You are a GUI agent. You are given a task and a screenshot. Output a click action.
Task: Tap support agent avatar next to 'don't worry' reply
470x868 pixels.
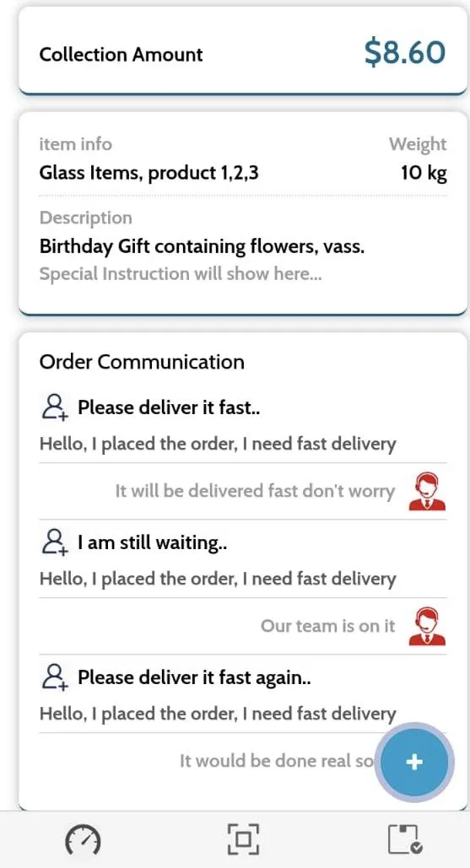click(427, 491)
